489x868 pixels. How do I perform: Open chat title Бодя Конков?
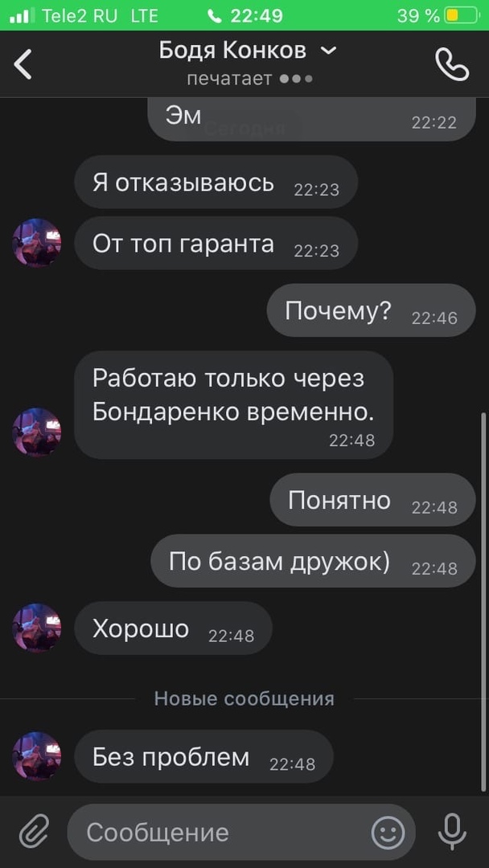point(232,51)
